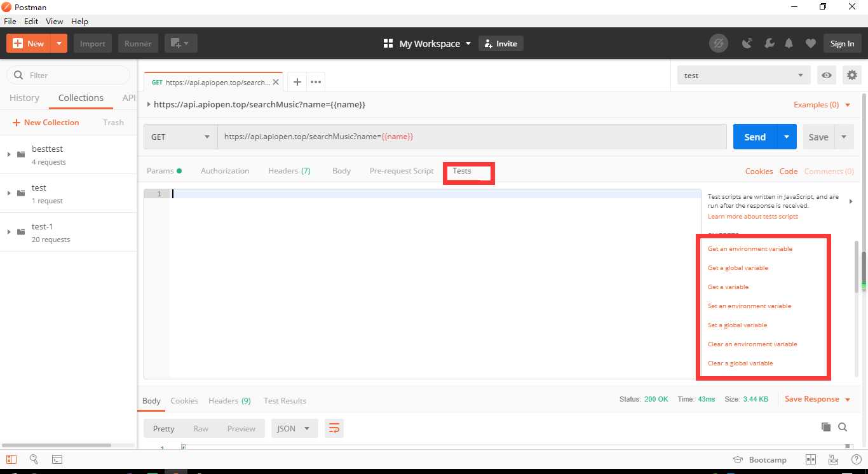Click the Invite button
The height and width of the screenshot is (474, 868).
click(x=501, y=43)
